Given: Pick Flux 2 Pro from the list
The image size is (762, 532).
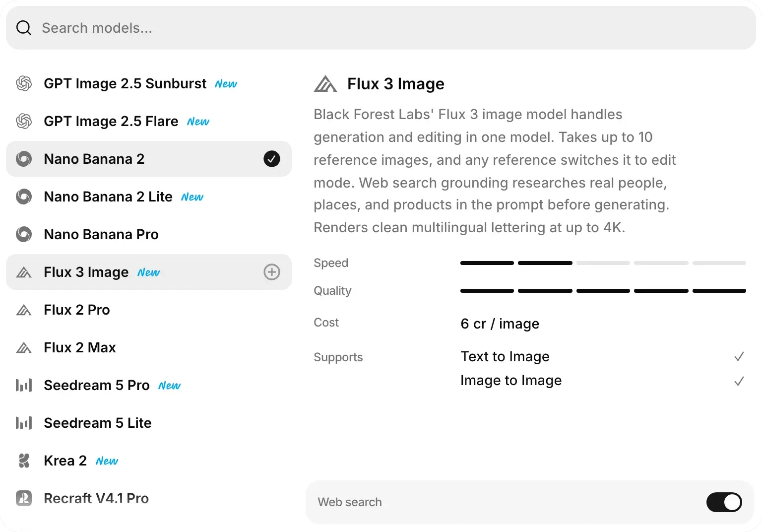Looking at the screenshot, I should (149, 310).
